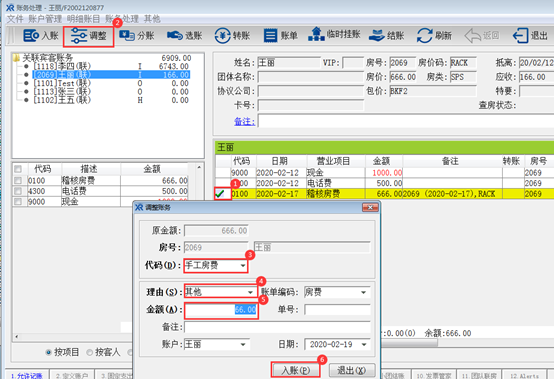Click the 入账(P) button in the dialog

click(x=296, y=370)
